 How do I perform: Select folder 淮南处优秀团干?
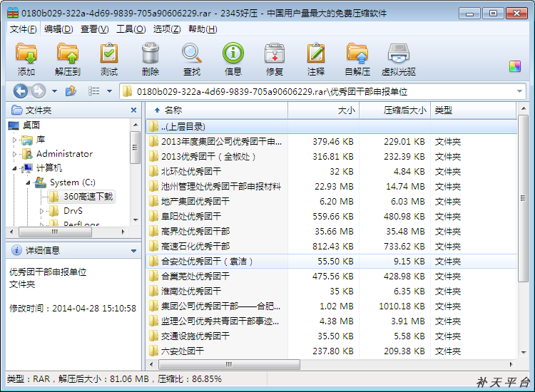[x=332, y=292]
